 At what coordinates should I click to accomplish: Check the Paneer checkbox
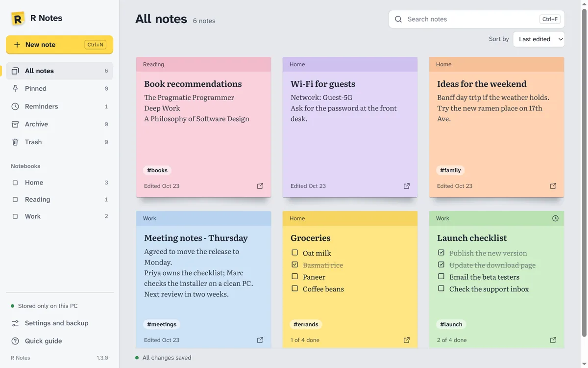point(294,276)
